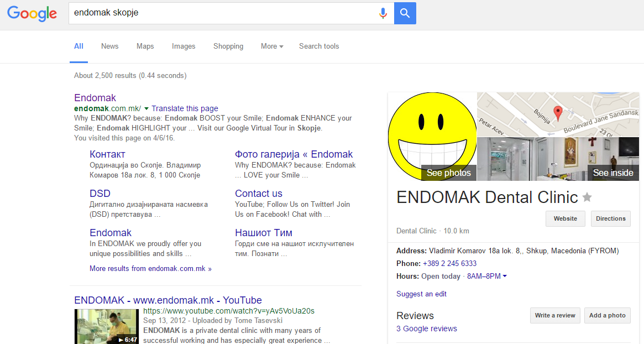The width and height of the screenshot is (644, 344).
Task: Play the ENDOMAK YouTube video thumbnail
Action: pyautogui.click(x=106, y=326)
